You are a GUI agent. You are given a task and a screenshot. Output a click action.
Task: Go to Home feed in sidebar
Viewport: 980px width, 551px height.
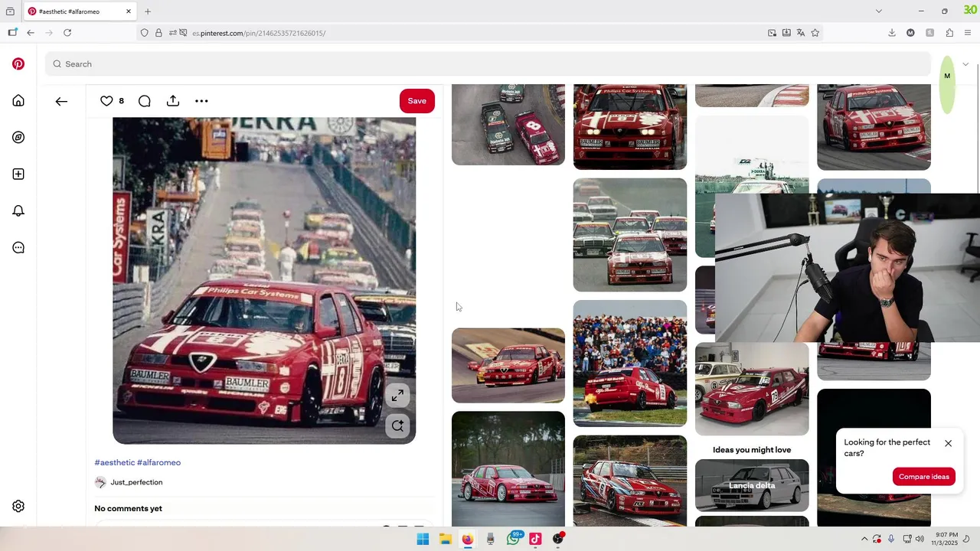(x=18, y=101)
